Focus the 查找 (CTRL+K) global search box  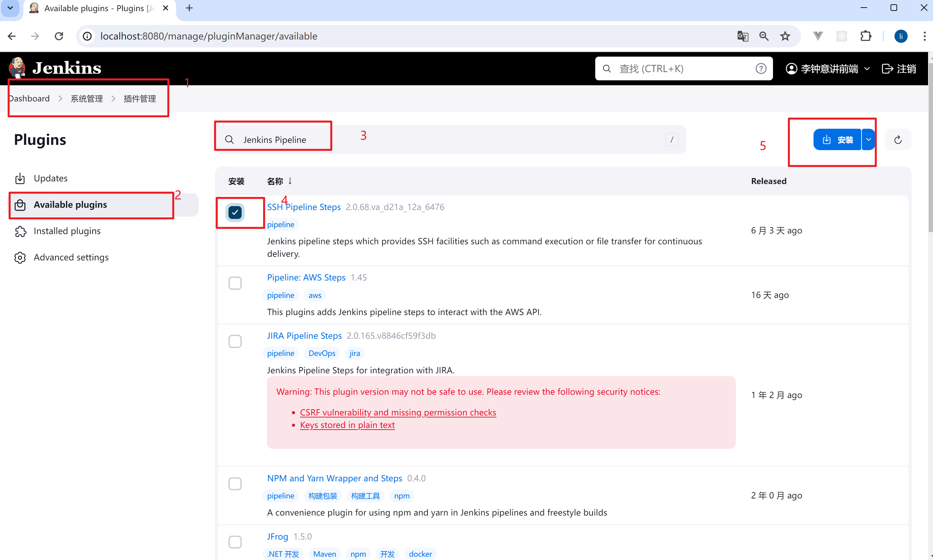(684, 68)
